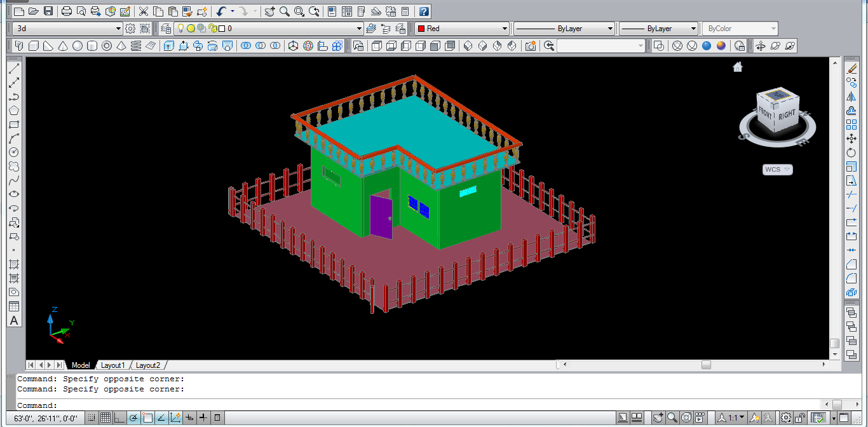Toggle Ortho Mode in the status bar

(119, 417)
